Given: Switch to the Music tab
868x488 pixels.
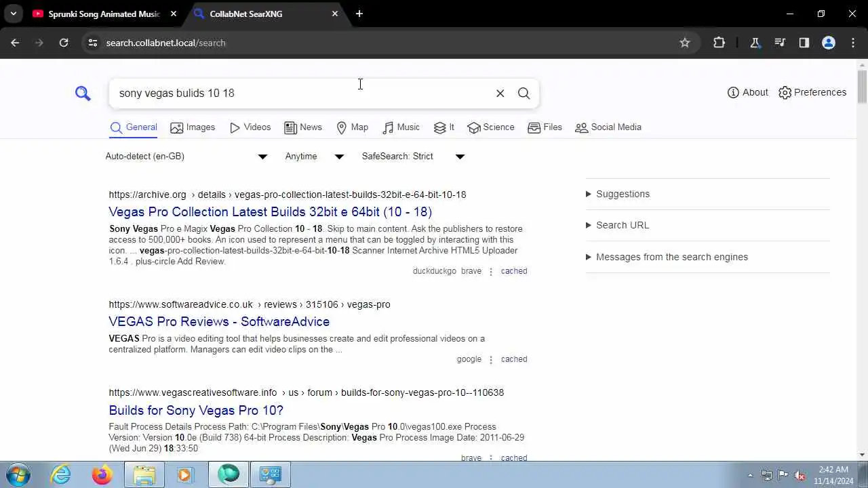Looking at the screenshot, I should click(401, 127).
